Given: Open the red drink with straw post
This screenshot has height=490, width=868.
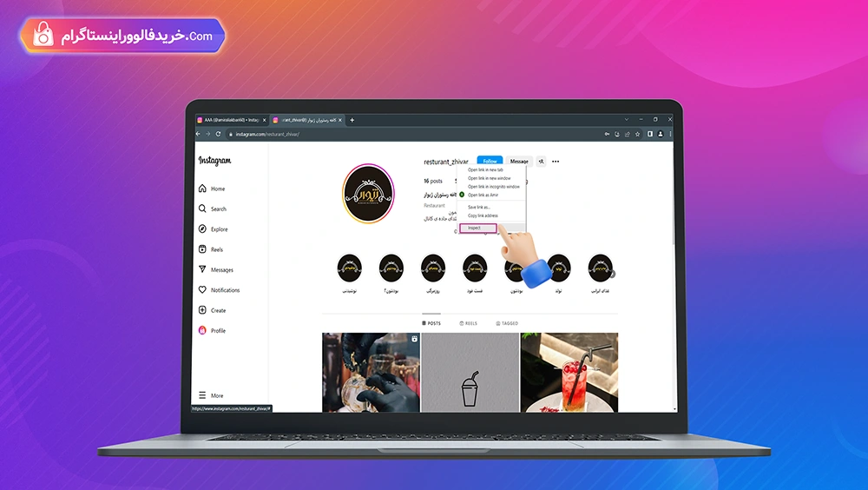Looking at the screenshot, I should tap(569, 373).
